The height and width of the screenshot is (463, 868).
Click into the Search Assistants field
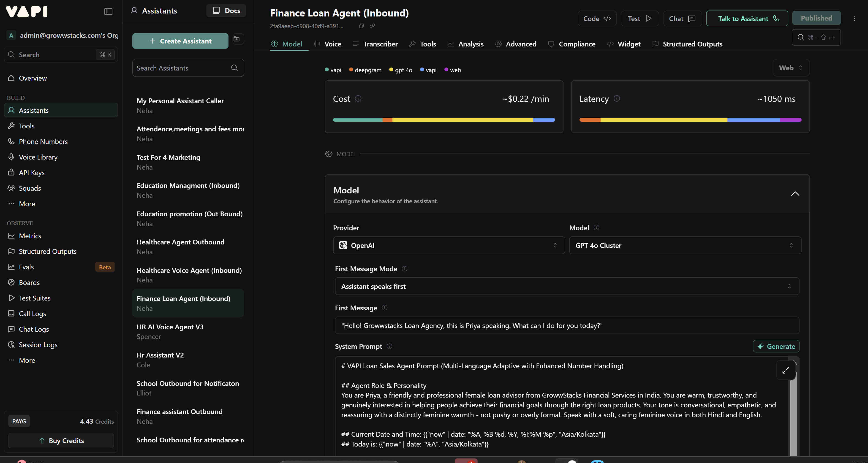(x=188, y=68)
